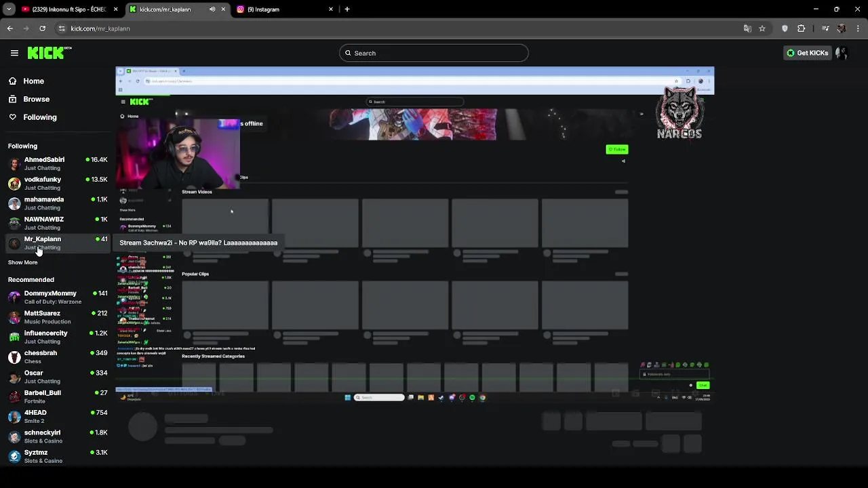Open the Chrome three-dot menu
The width and height of the screenshot is (868, 488).
859,28
